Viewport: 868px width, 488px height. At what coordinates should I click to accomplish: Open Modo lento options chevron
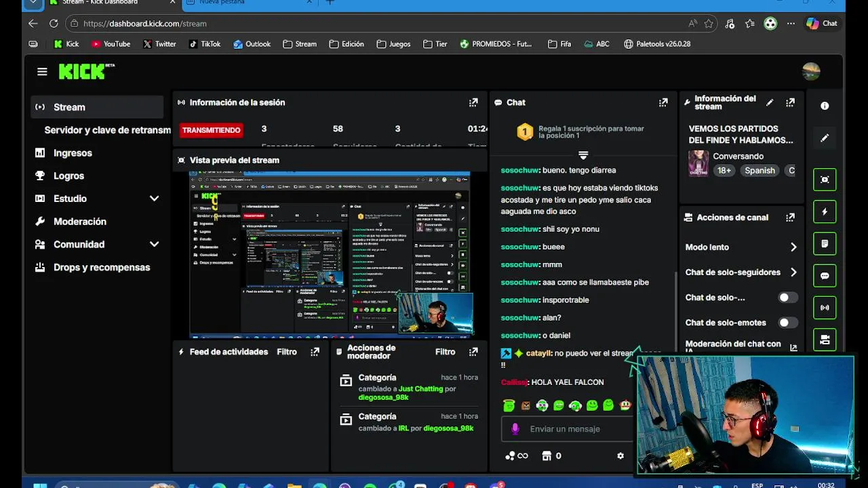(x=793, y=247)
